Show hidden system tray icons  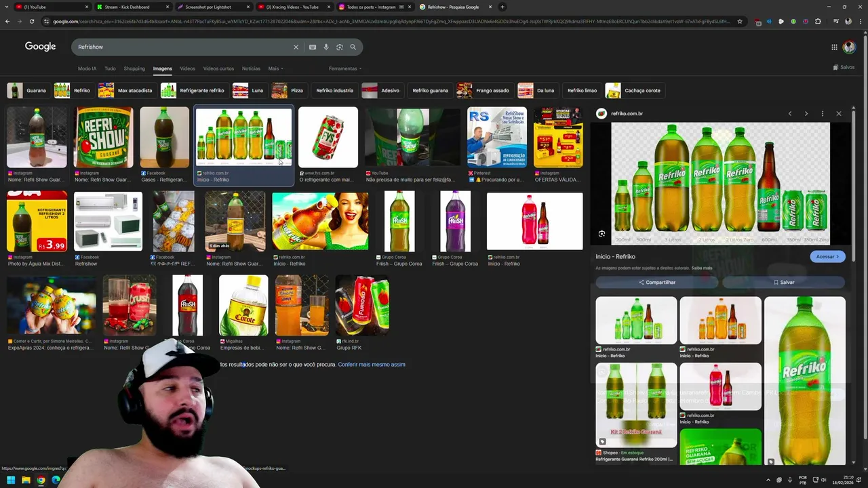pos(768,481)
